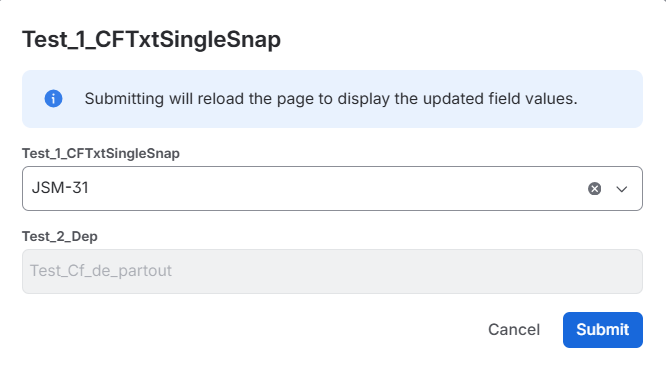Click the light blue information banner

click(x=332, y=99)
